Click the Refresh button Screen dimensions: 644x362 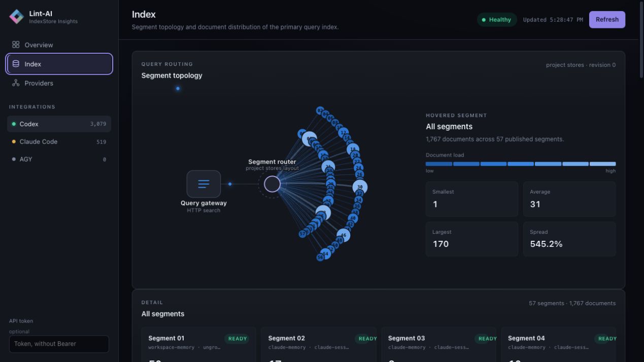pyautogui.click(x=607, y=20)
